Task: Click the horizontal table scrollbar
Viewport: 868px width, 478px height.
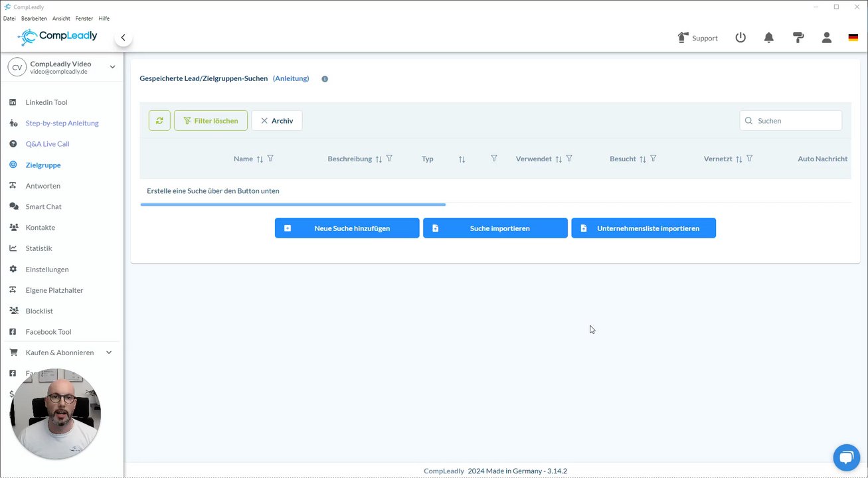Action: pyautogui.click(x=293, y=204)
